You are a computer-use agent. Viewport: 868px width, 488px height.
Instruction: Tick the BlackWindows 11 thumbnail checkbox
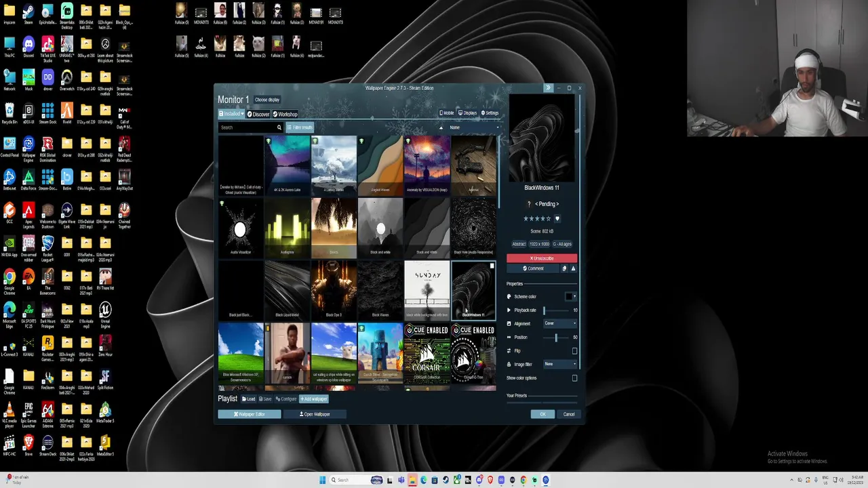point(492,266)
